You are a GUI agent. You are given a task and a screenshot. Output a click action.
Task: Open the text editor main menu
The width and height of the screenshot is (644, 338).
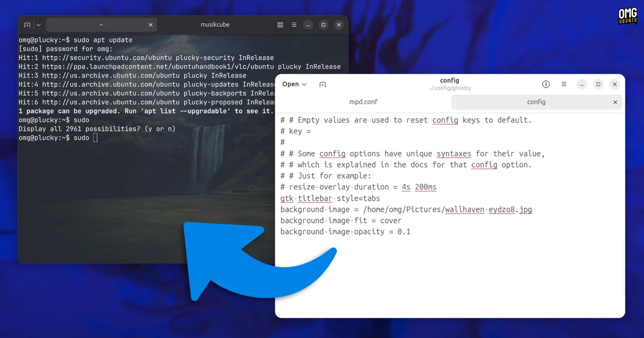[x=564, y=84]
